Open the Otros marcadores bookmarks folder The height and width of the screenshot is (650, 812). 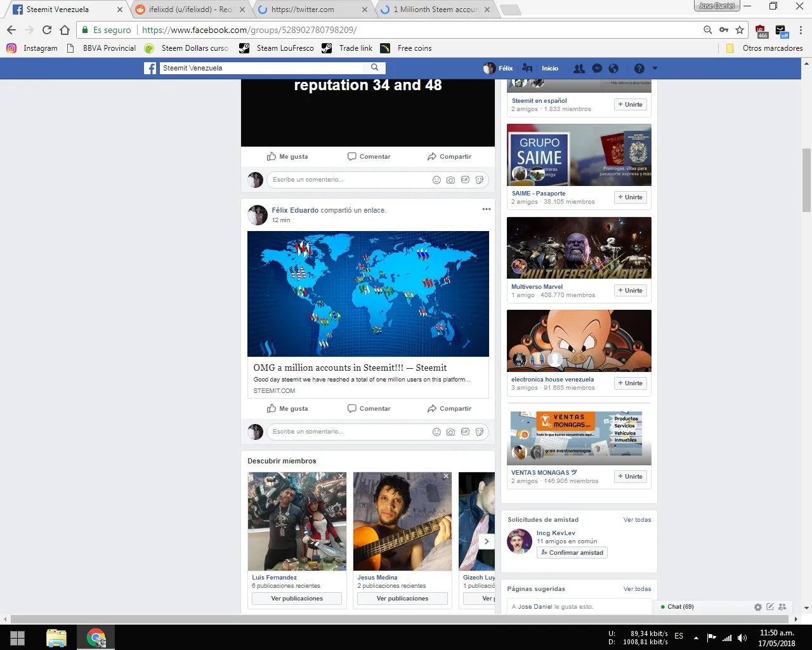(764, 48)
